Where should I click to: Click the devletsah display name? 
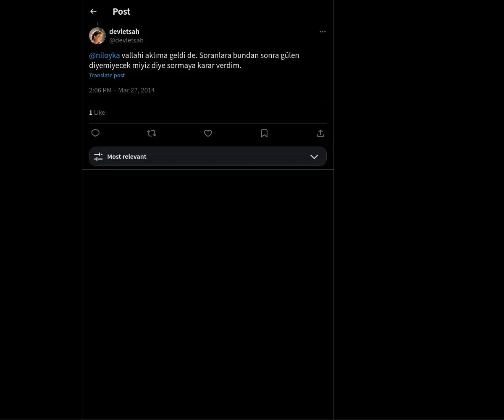[x=124, y=31]
